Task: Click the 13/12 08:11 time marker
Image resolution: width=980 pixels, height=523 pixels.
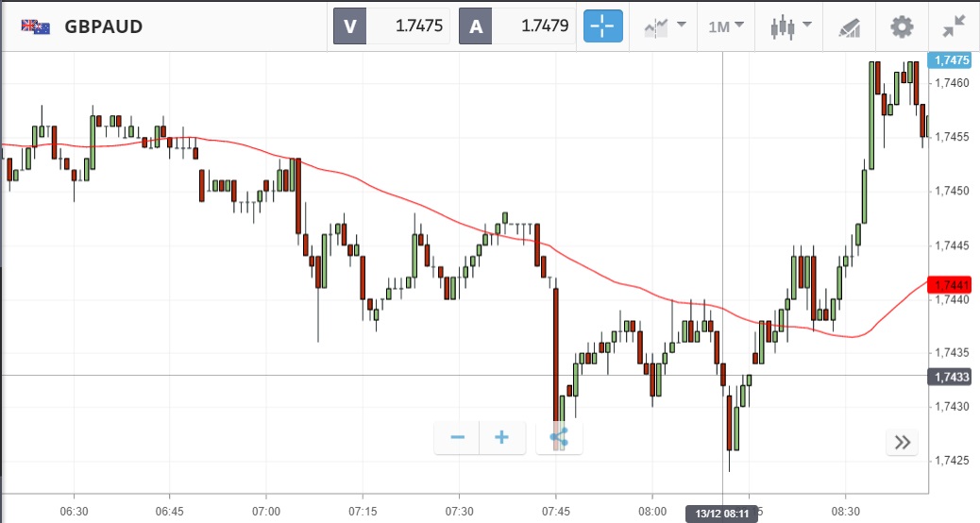Action: click(722, 514)
